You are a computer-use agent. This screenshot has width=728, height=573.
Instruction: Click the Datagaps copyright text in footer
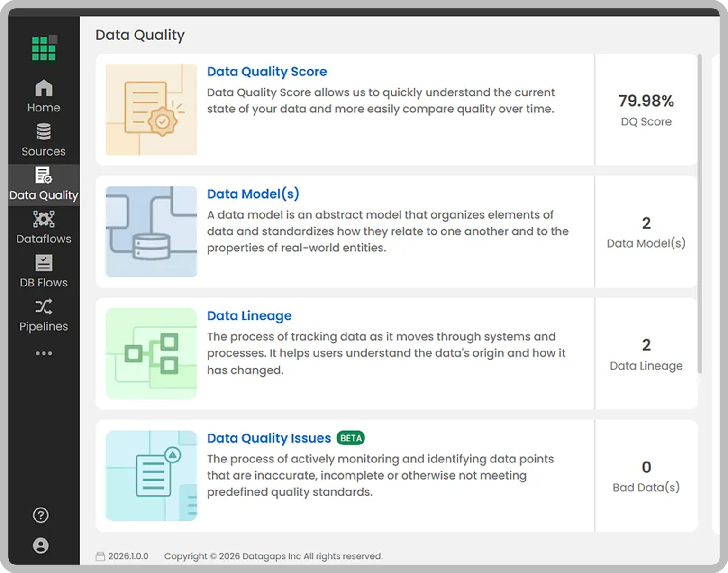coord(273,556)
